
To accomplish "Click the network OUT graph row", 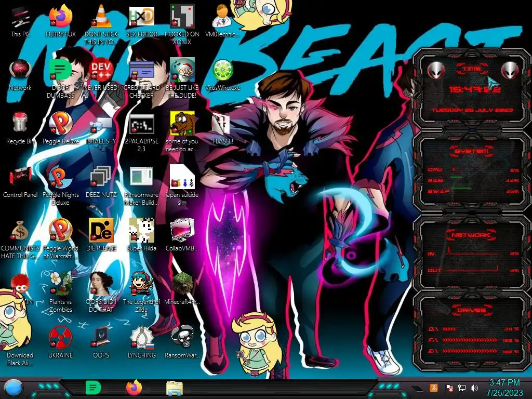I will [x=474, y=270].
